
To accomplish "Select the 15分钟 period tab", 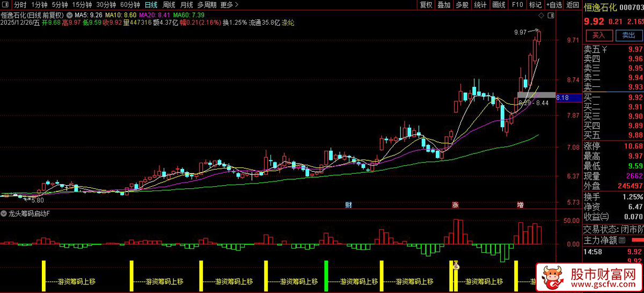I will [x=82, y=5].
